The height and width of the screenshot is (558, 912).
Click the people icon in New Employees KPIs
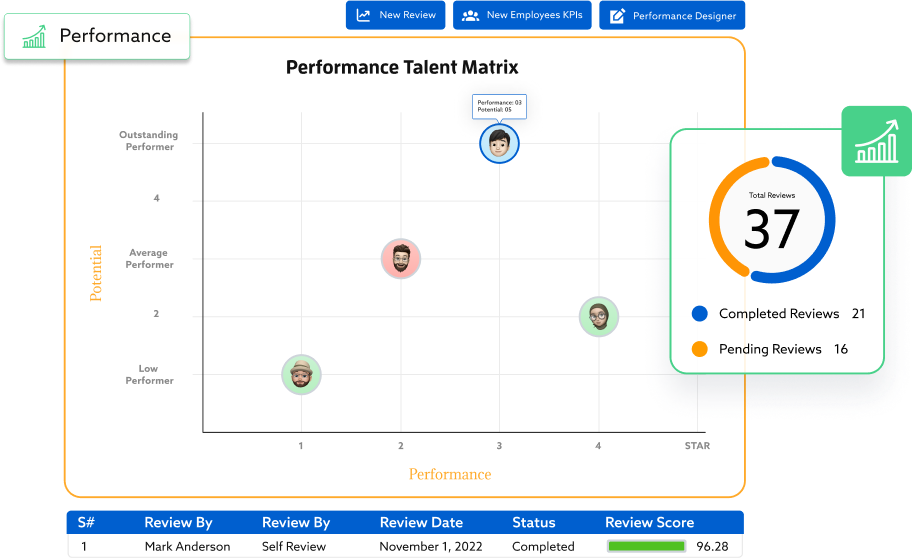(x=470, y=16)
